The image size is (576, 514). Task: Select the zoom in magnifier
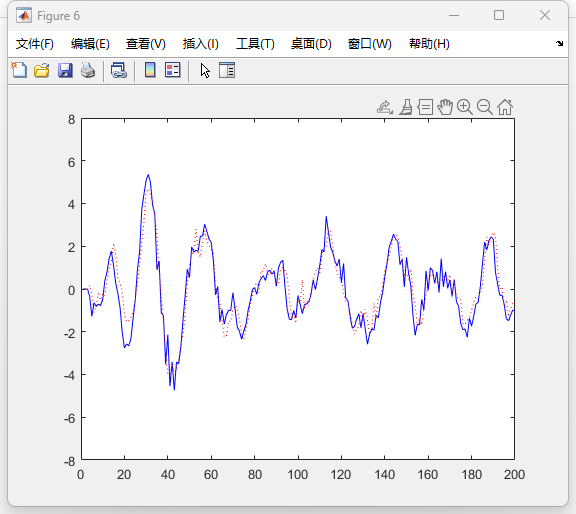(x=465, y=107)
